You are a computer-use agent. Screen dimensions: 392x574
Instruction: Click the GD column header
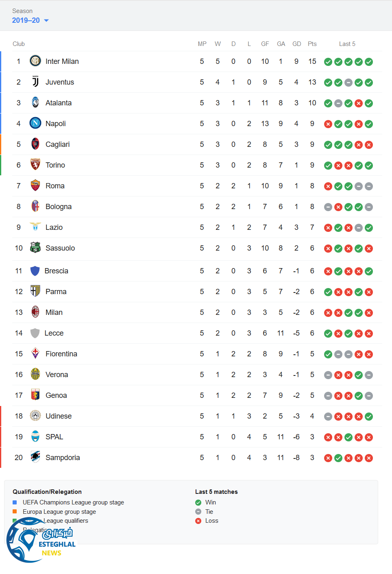[x=296, y=44]
